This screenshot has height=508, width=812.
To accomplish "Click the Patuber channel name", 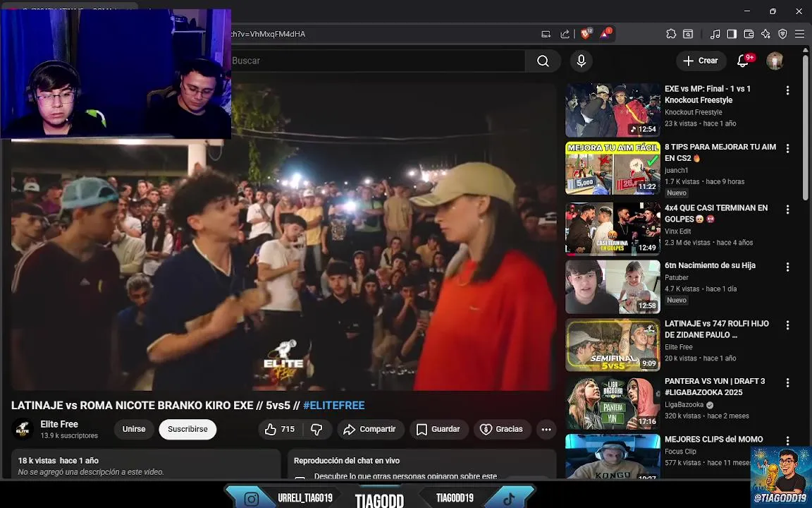I will pos(677,277).
